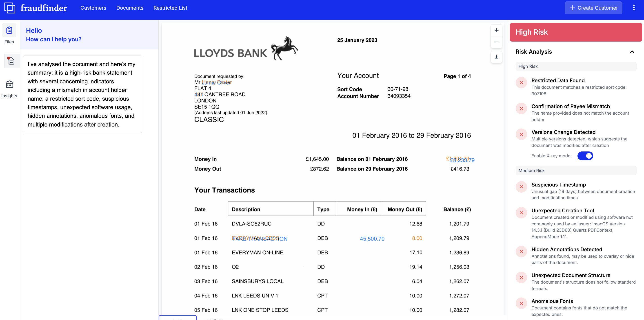Image resolution: width=644 pixels, height=320 pixels.
Task: Collapse the Risk Analysis section
Action: (633, 52)
